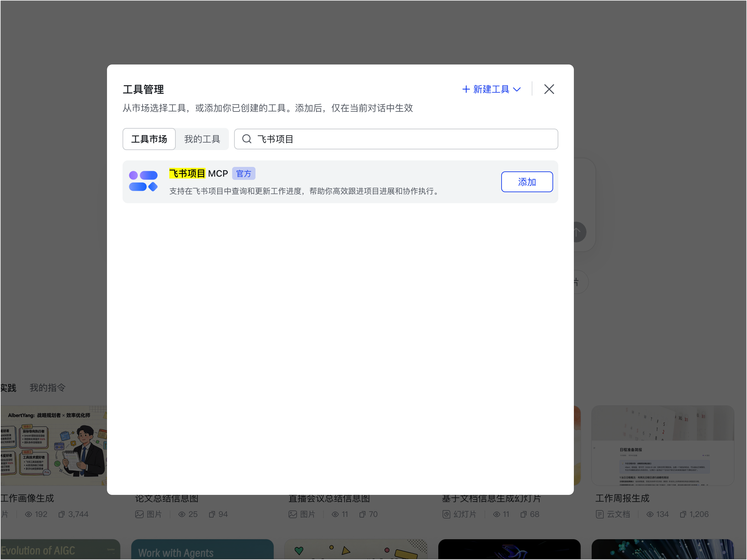Click the 官方 badge

click(243, 173)
